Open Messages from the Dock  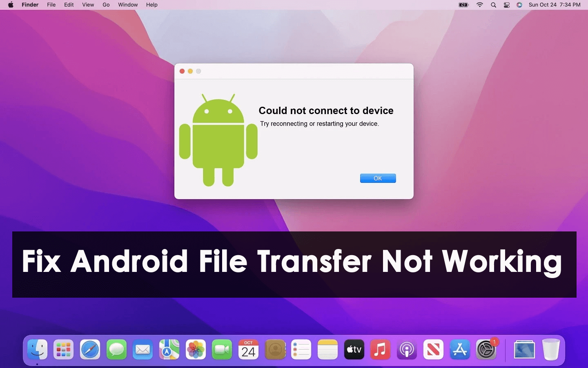point(116,350)
